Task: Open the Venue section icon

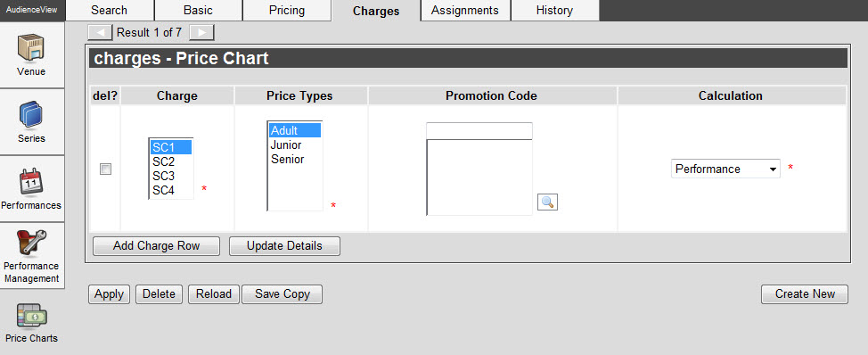Action: (31, 49)
